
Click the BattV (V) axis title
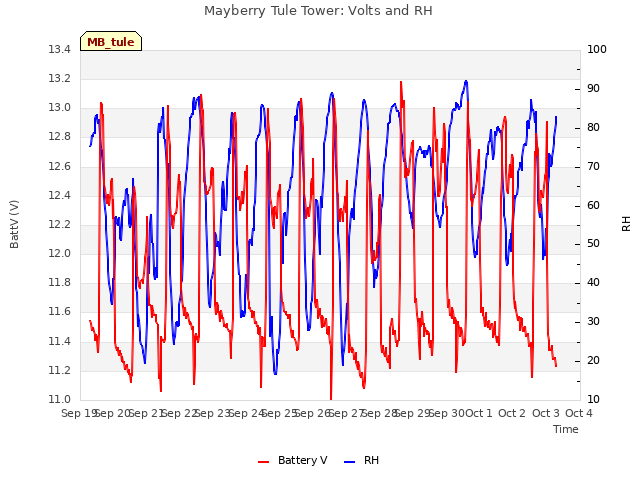click(x=14, y=224)
